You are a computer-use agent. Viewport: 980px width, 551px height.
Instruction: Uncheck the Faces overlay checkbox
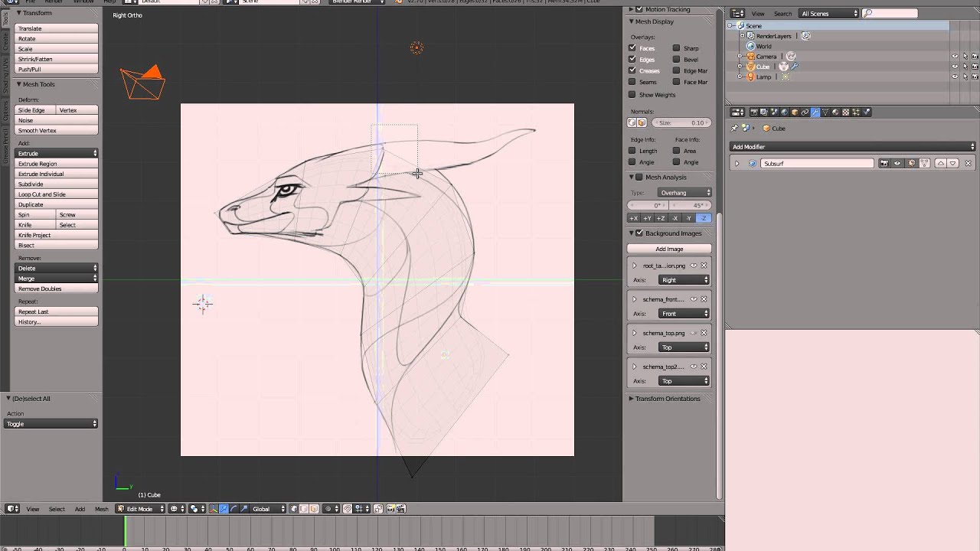click(632, 48)
